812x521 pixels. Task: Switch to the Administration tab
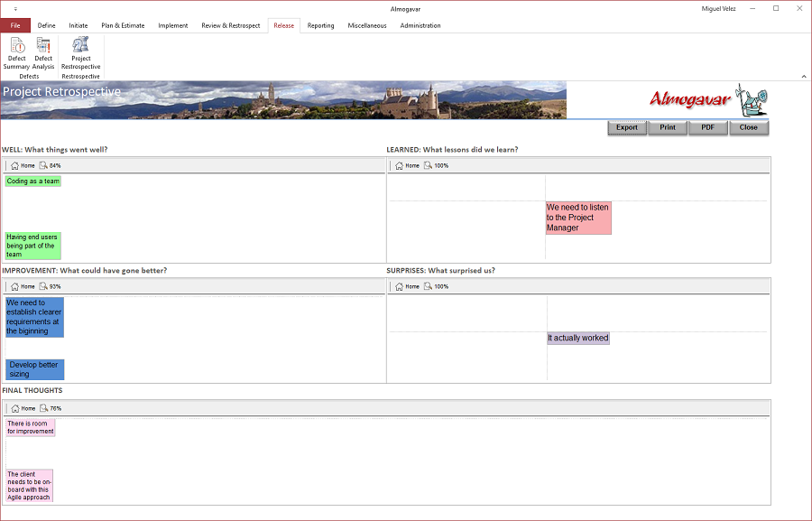tap(420, 25)
